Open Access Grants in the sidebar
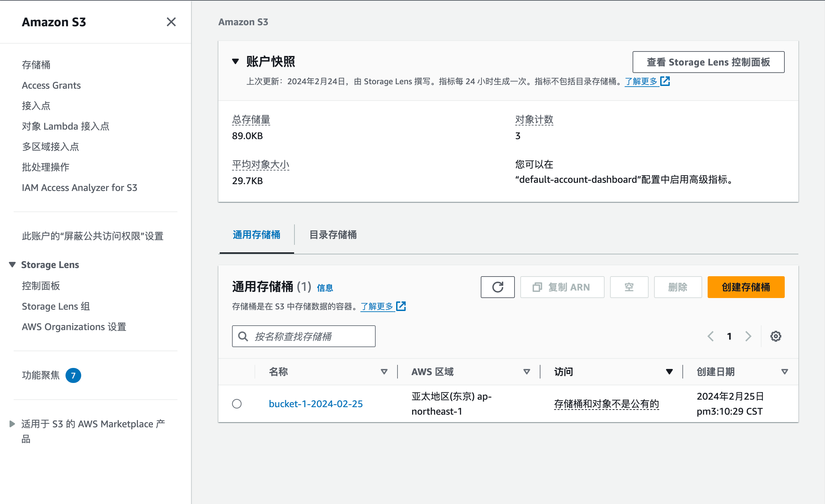Screen dimensions: 825x504 click(51, 85)
